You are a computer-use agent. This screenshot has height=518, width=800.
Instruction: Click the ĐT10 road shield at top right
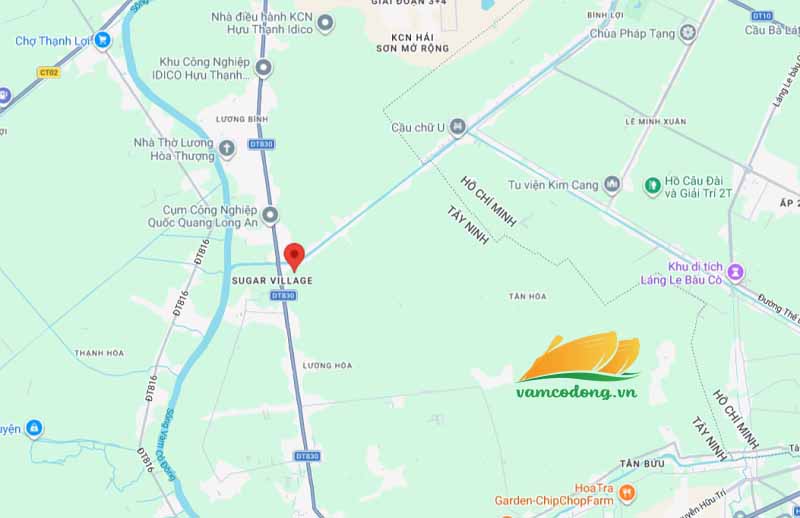pos(762,16)
